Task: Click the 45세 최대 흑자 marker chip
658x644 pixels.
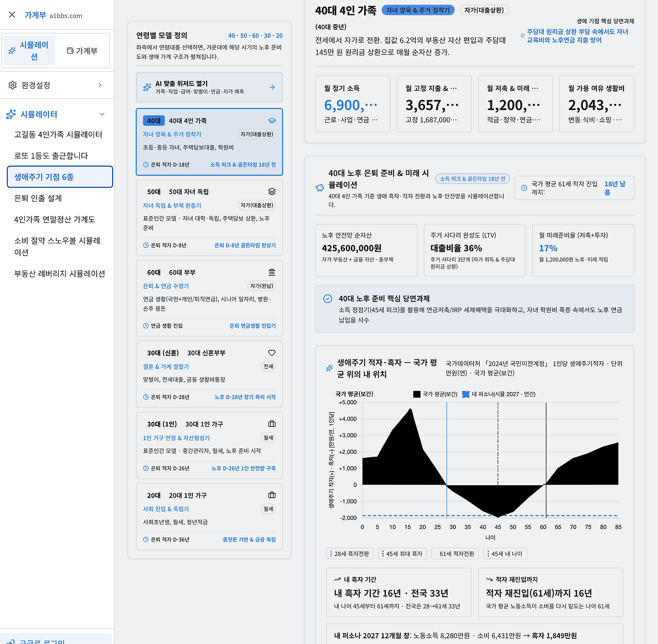Action: (x=403, y=554)
